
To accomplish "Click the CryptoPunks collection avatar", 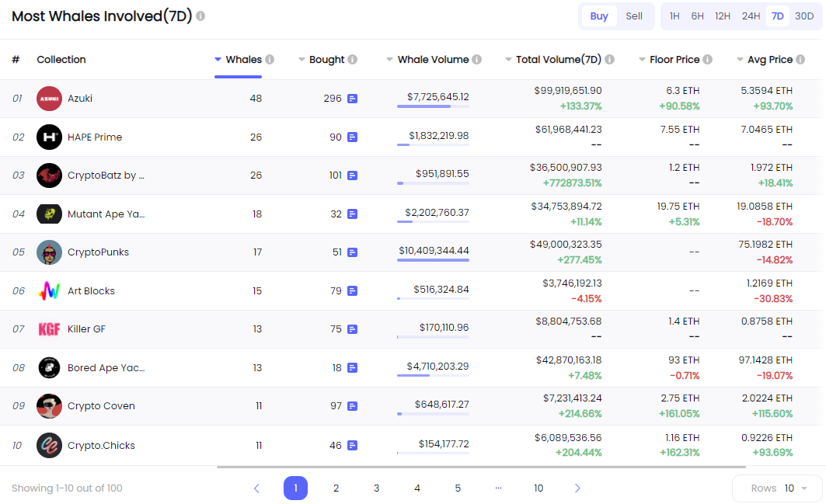I will pos(49,252).
